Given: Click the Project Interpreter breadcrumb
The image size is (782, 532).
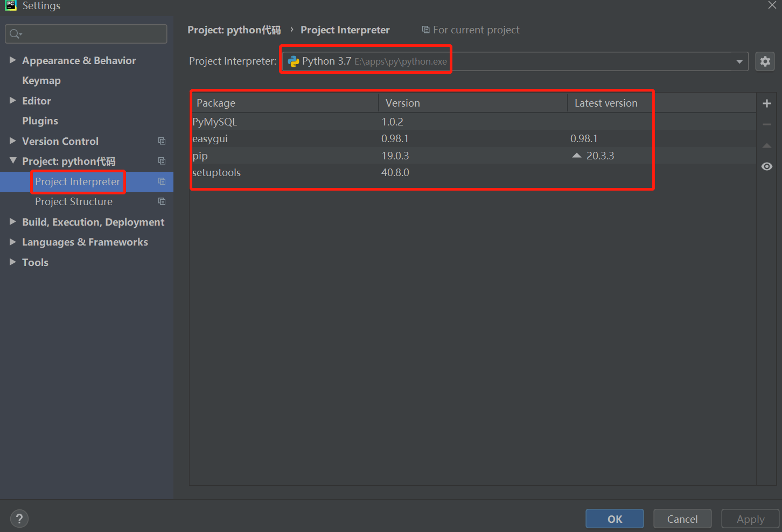Looking at the screenshot, I should pyautogui.click(x=345, y=30).
